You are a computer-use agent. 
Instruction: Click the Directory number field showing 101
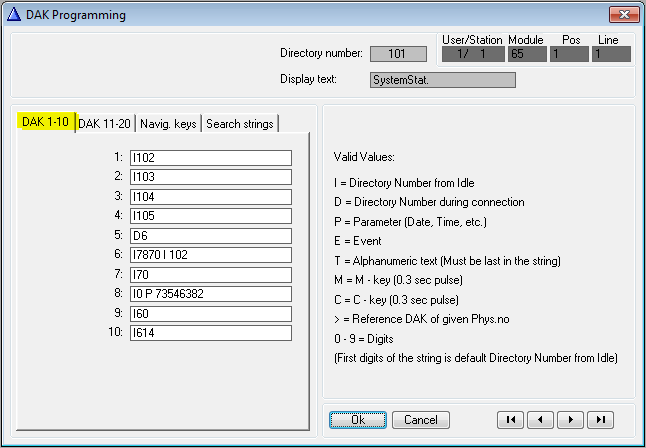click(398, 54)
